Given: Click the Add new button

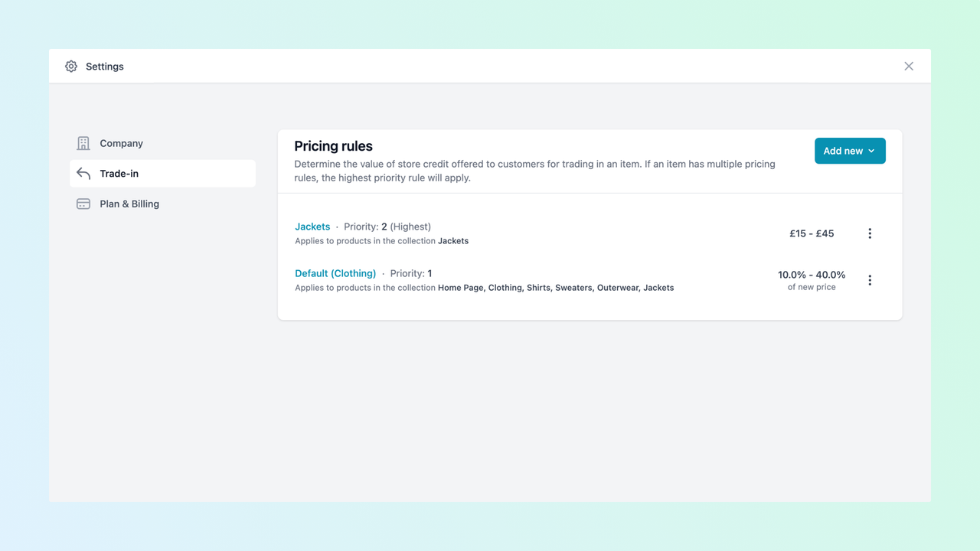Looking at the screenshot, I should (844, 151).
